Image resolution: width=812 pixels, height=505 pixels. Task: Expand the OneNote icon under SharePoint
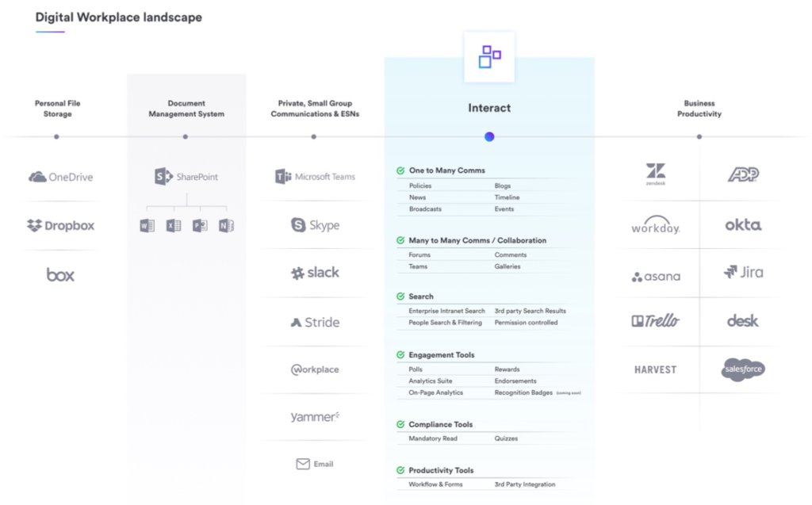coord(227,225)
